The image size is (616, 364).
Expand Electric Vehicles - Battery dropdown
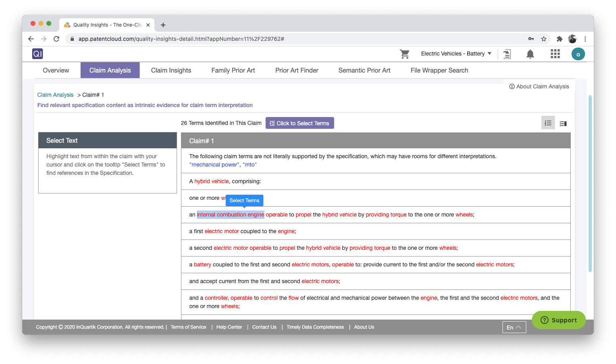coord(456,54)
